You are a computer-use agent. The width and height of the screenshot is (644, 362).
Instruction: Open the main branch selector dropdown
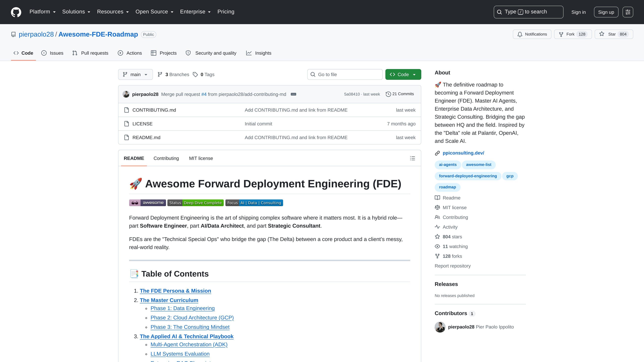click(x=135, y=74)
